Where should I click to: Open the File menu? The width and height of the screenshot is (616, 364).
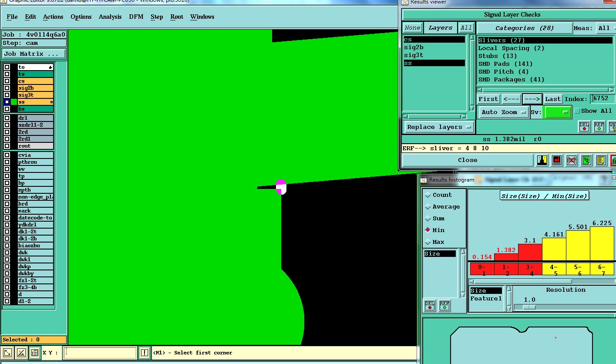12,17
